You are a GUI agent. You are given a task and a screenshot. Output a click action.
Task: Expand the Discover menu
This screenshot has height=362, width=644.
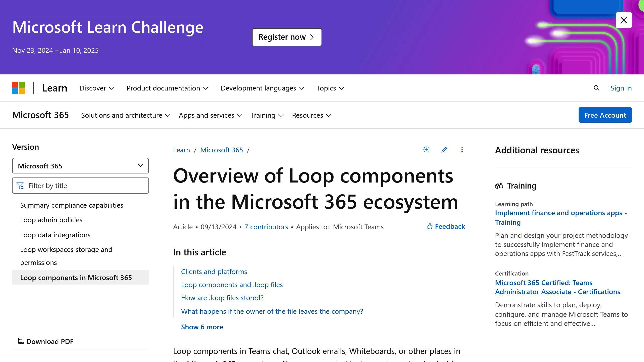click(x=97, y=88)
